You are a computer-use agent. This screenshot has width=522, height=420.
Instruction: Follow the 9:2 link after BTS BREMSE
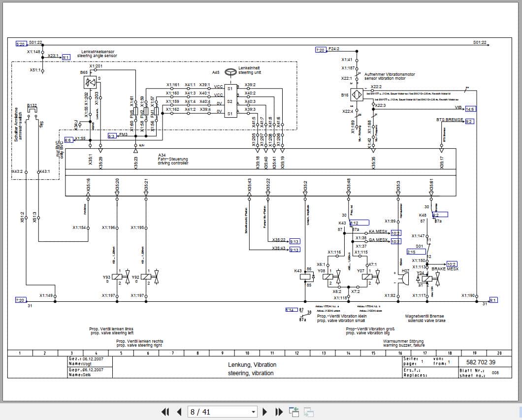click(469, 122)
